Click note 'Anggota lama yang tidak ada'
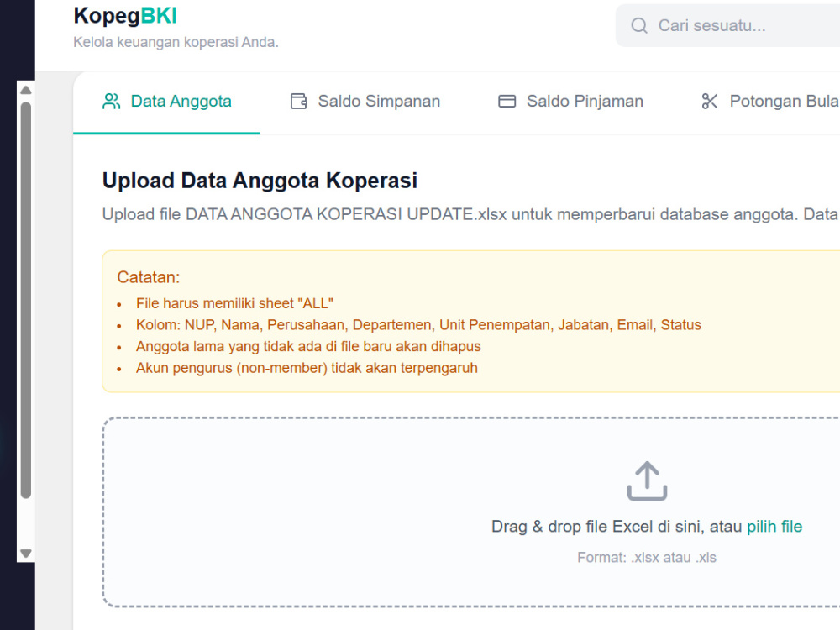This screenshot has height=630, width=840. pyautogui.click(x=308, y=346)
